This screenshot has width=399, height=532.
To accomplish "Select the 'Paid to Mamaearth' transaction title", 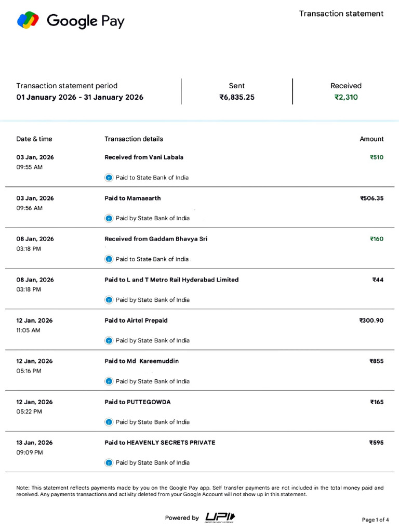I will coord(132,198).
